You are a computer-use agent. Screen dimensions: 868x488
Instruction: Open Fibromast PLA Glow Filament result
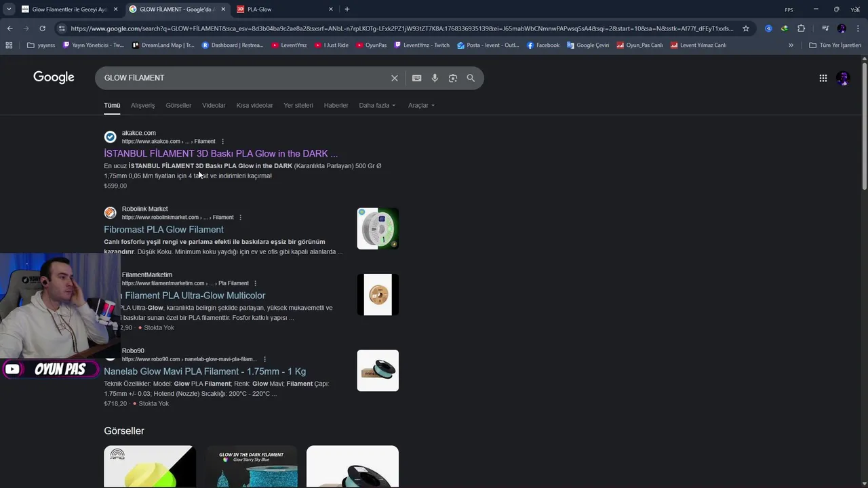pyautogui.click(x=163, y=230)
